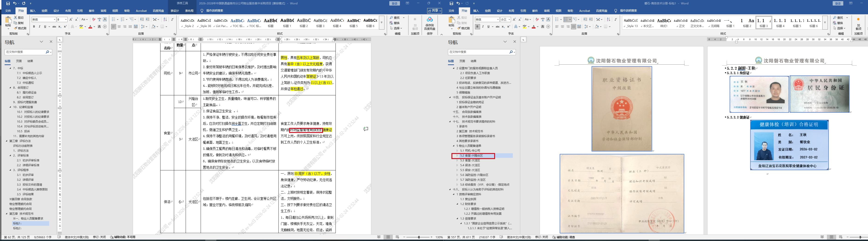Increase font size in left Word window

[71, 20]
